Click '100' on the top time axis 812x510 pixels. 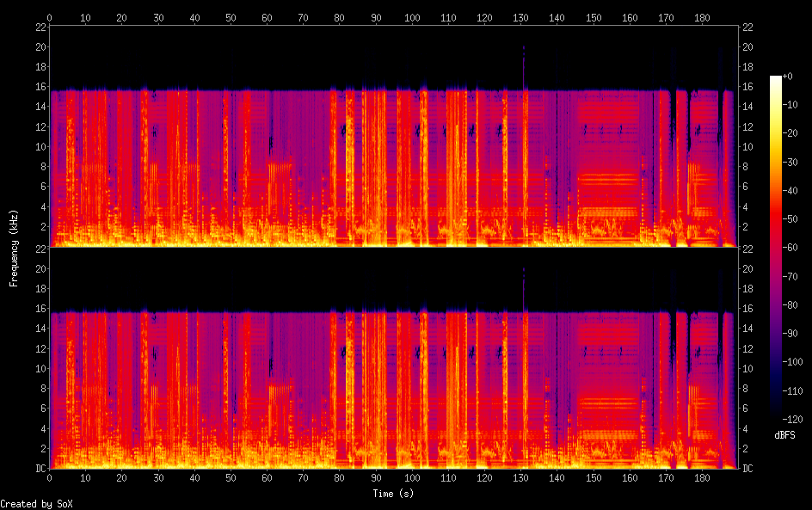412,17
